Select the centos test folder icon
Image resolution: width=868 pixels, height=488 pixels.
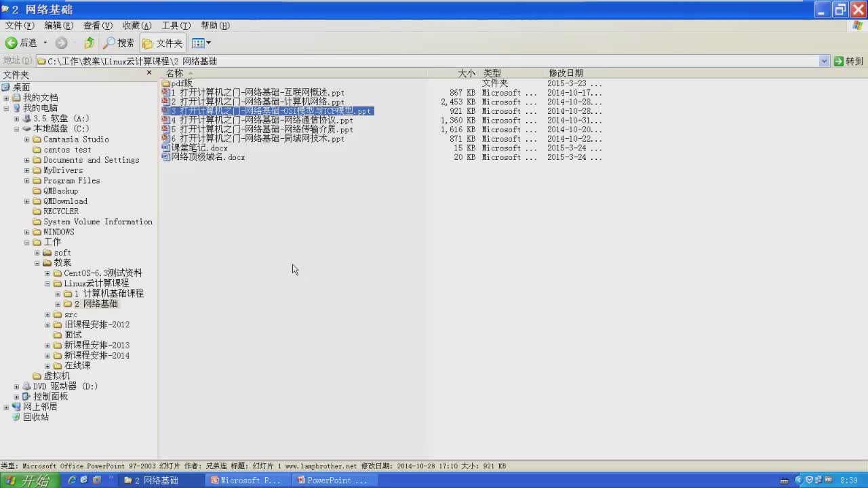click(x=37, y=150)
